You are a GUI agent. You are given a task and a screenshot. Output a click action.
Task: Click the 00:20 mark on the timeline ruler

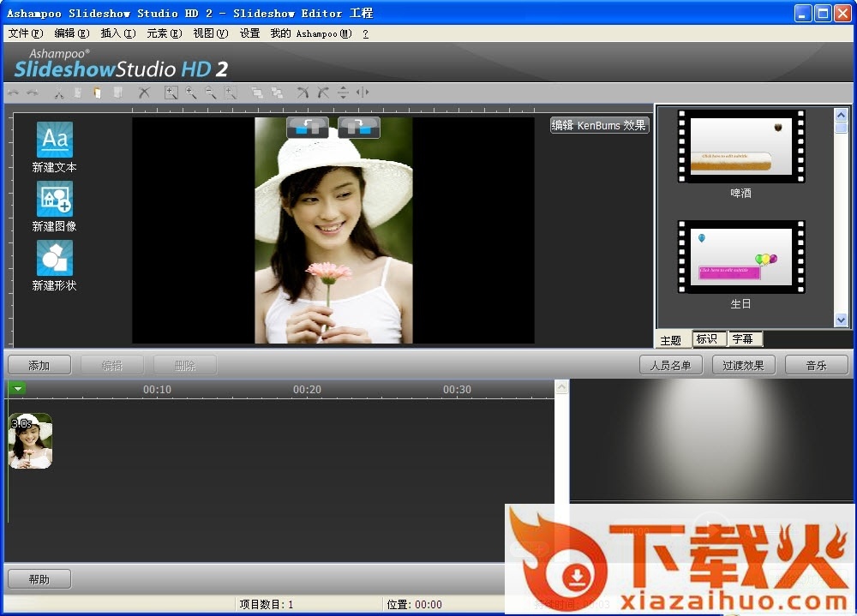point(307,389)
